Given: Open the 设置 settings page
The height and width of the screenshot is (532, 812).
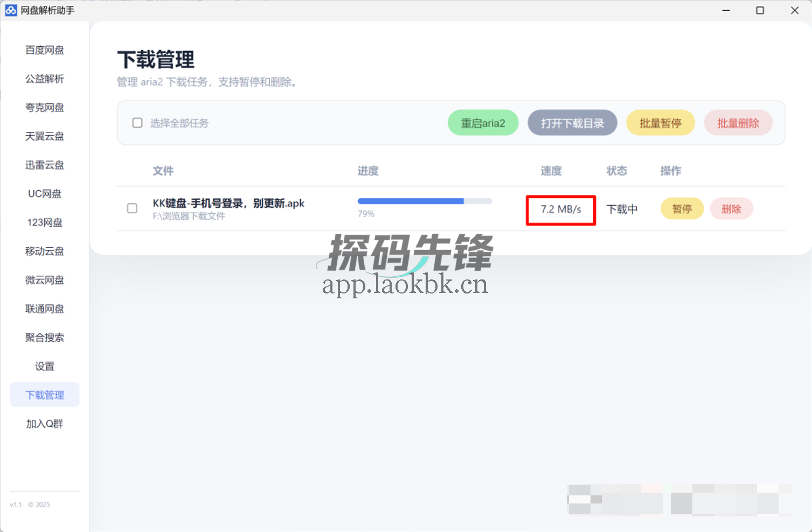Looking at the screenshot, I should 44,366.
